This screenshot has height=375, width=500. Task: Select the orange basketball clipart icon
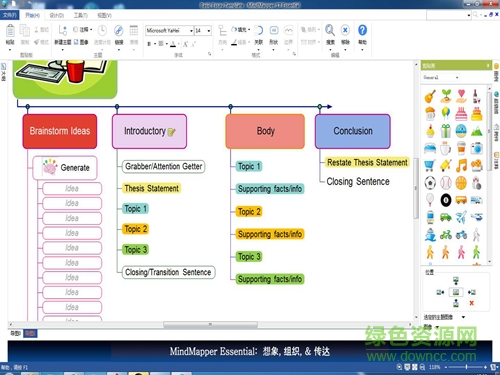pyautogui.click(x=461, y=183)
